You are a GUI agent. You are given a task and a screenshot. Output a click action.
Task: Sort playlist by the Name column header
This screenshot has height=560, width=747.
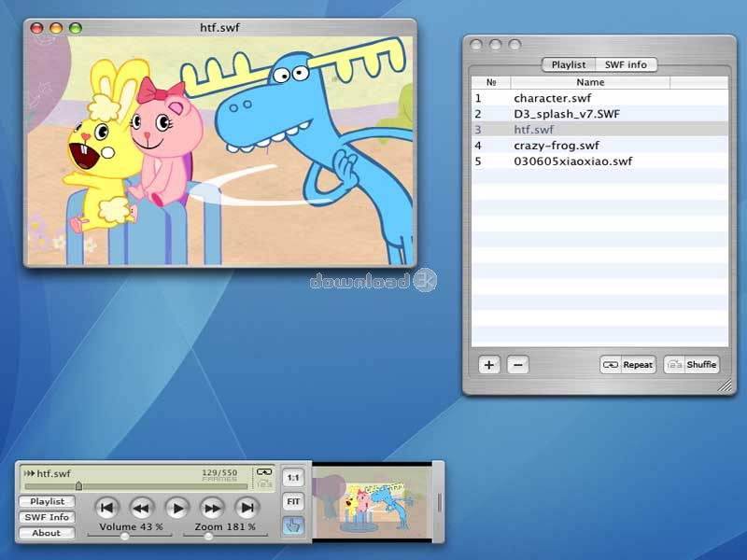(590, 82)
